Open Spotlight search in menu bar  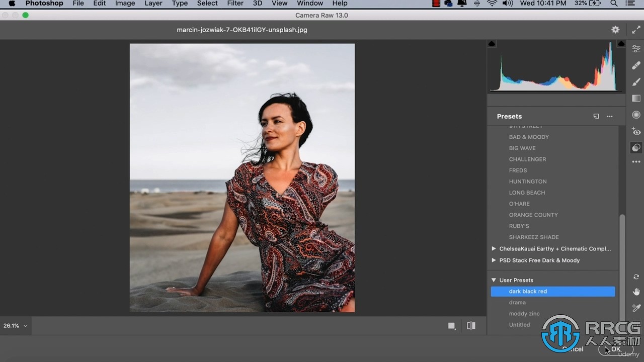pyautogui.click(x=614, y=4)
